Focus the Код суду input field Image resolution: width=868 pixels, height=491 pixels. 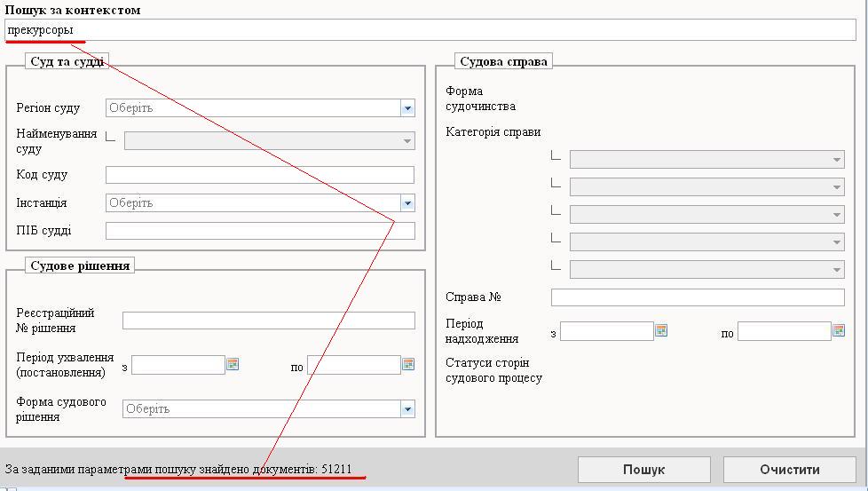259,175
